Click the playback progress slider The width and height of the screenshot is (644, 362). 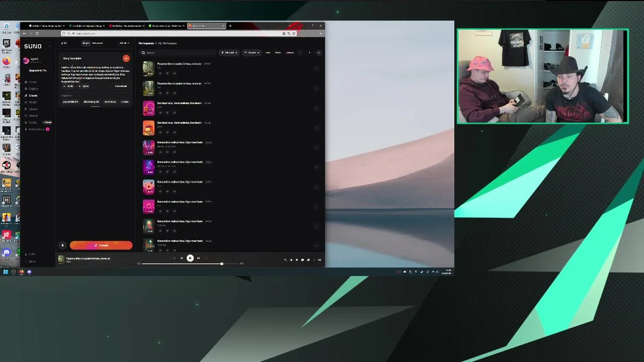[191, 263]
